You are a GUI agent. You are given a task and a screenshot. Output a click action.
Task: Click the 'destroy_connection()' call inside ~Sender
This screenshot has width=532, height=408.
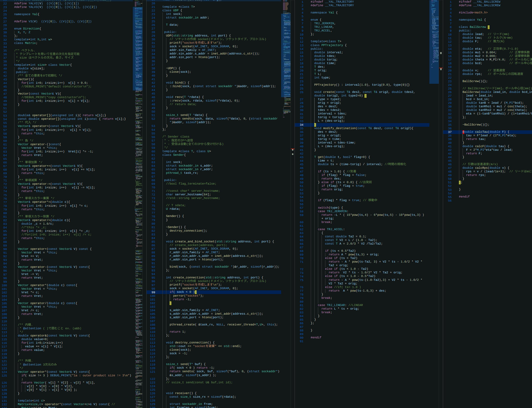coord(188,231)
